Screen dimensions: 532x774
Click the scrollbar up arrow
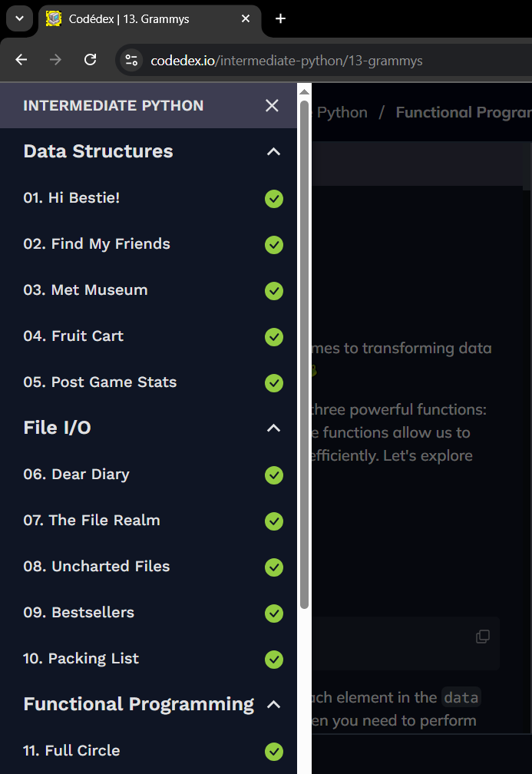(x=305, y=92)
